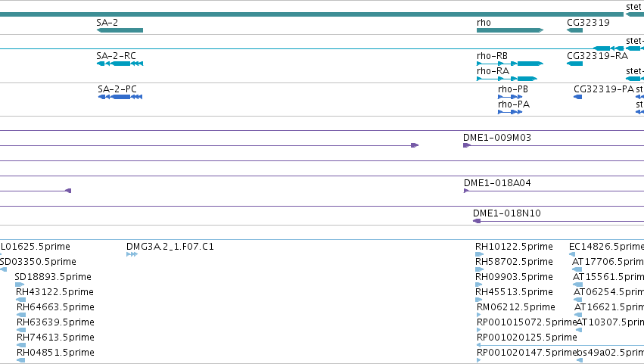
Task: Click the RH45513.5prime EST glyph
Action: pyautogui.click(x=478, y=300)
